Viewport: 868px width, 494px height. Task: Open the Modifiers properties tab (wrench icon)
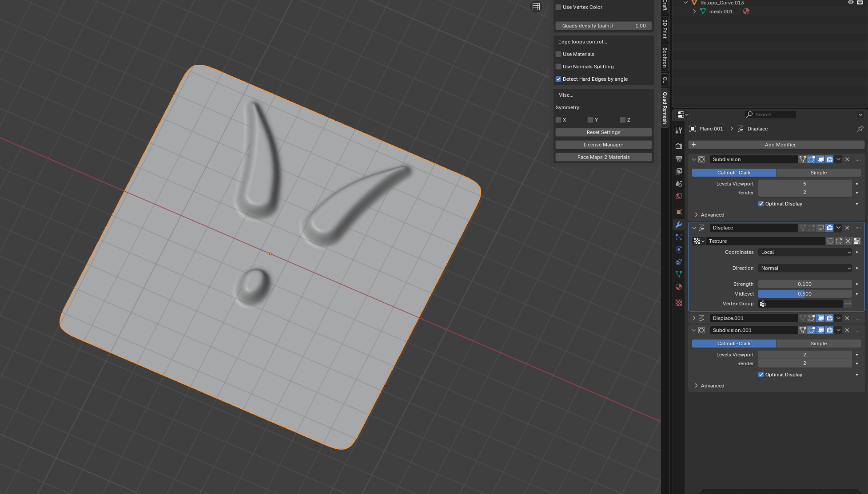[678, 225]
